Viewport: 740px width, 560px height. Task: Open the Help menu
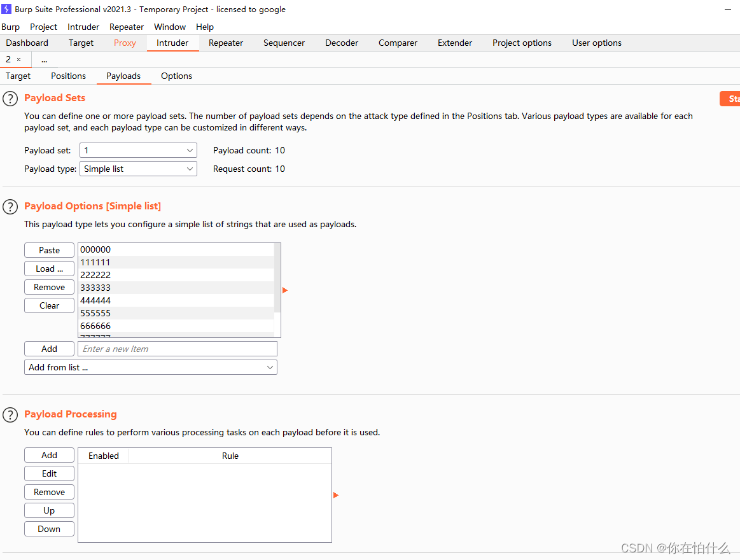205,27
